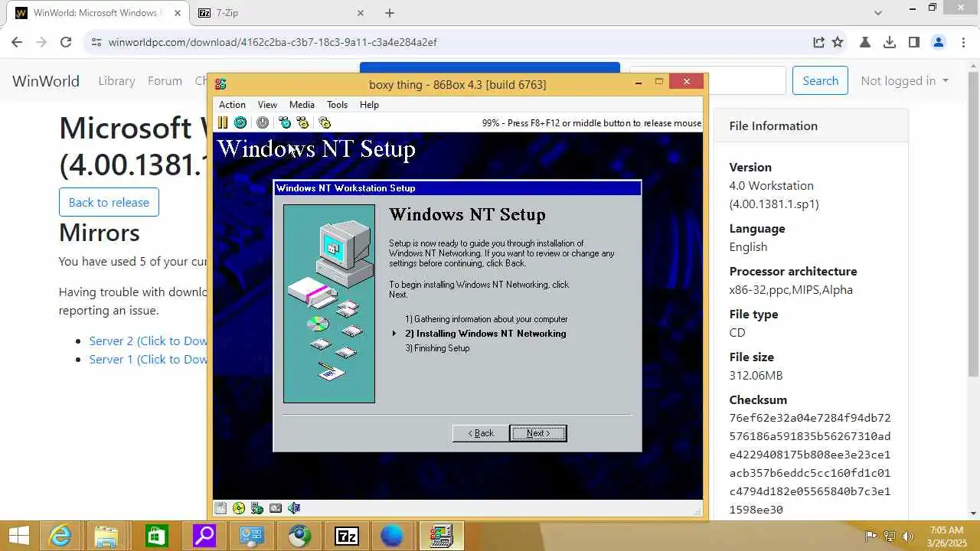Click the CD-ROM status bar icon in 86Box
The image size is (980, 551).
(x=239, y=508)
